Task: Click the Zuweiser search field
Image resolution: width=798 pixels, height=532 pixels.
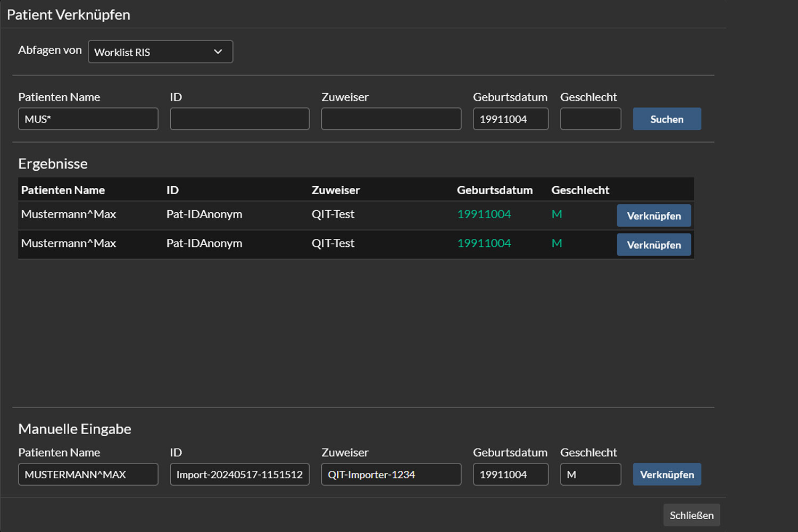Action: pyautogui.click(x=391, y=119)
